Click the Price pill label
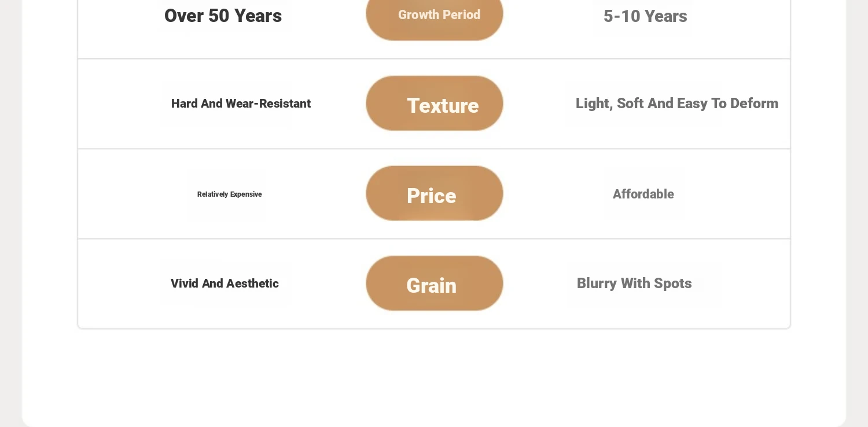 pos(432,196)
